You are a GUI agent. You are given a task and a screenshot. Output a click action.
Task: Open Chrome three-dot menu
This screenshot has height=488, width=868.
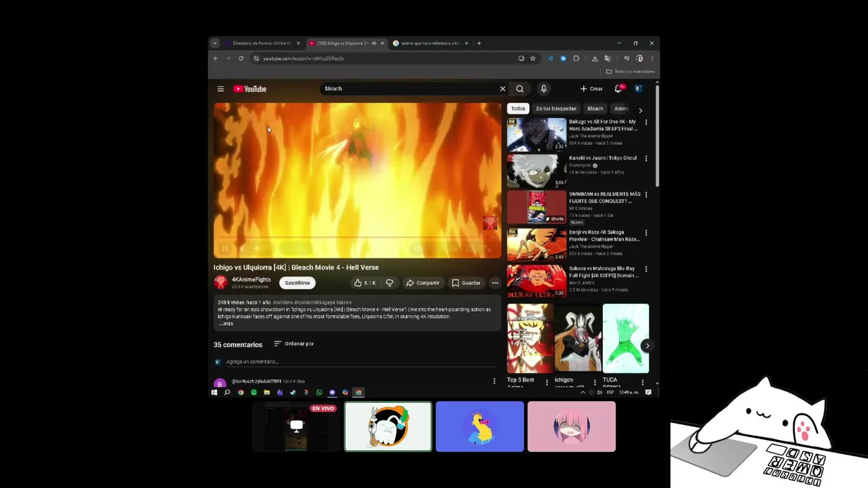pos(652,58)
